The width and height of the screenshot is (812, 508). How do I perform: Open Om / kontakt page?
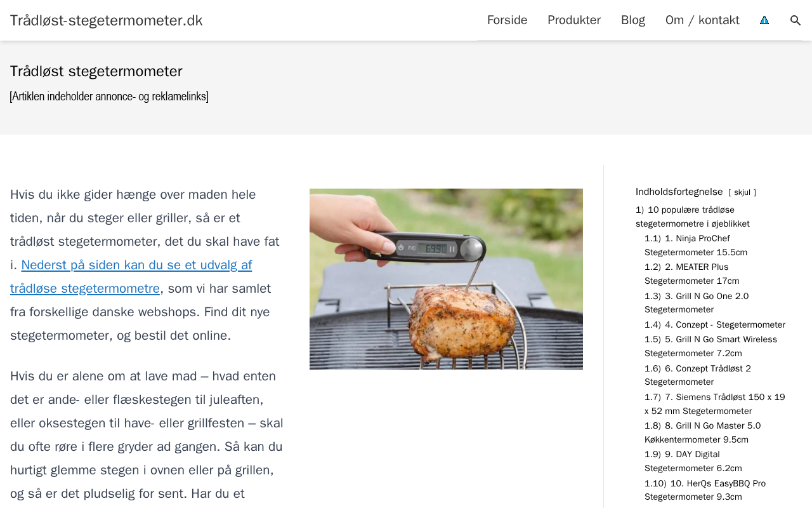click(702, 20)
